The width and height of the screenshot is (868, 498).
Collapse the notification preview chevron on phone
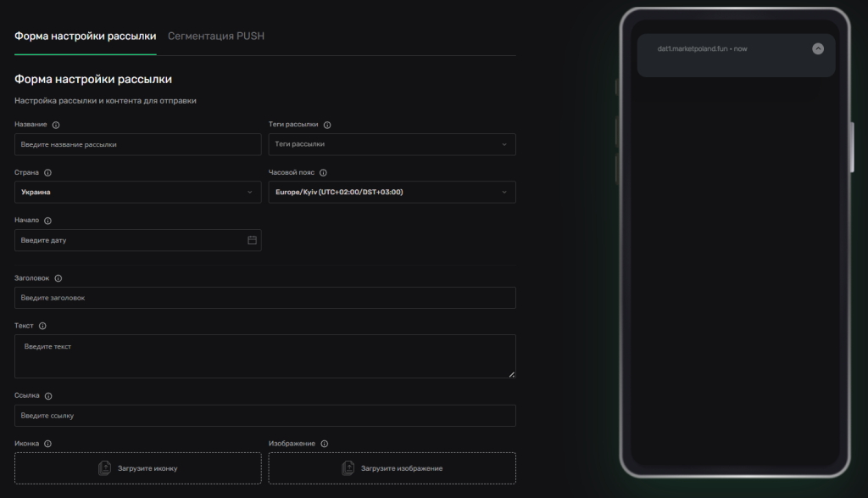click(818, 49)
